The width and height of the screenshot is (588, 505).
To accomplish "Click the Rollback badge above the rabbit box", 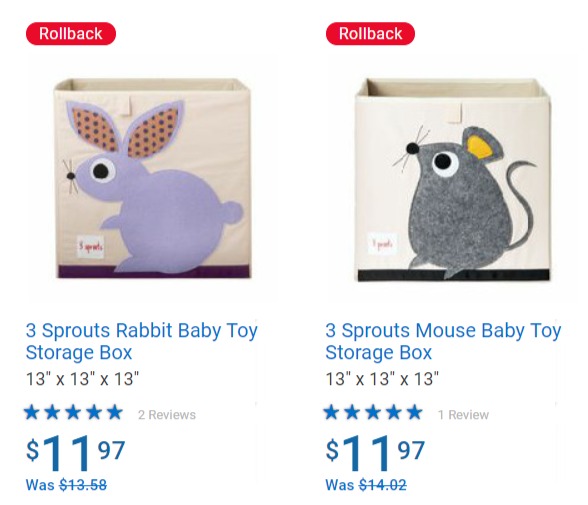I will click(x=71, y=34).
